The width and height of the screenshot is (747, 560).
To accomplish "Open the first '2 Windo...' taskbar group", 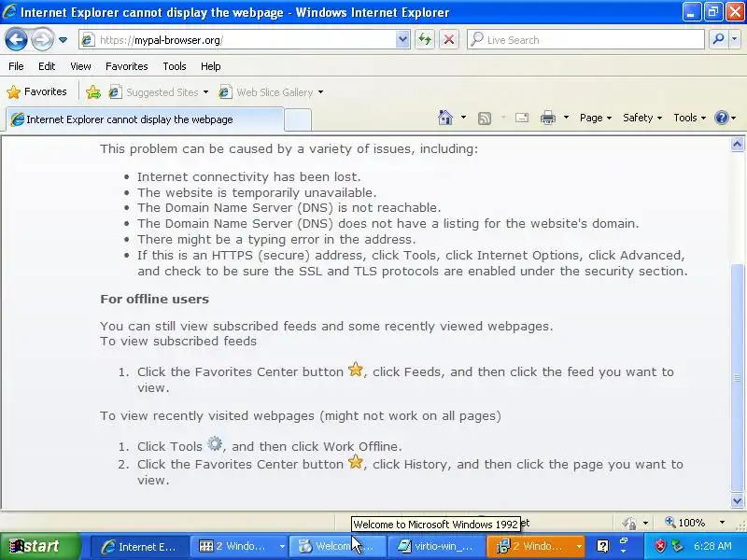I will pos(237,547).
